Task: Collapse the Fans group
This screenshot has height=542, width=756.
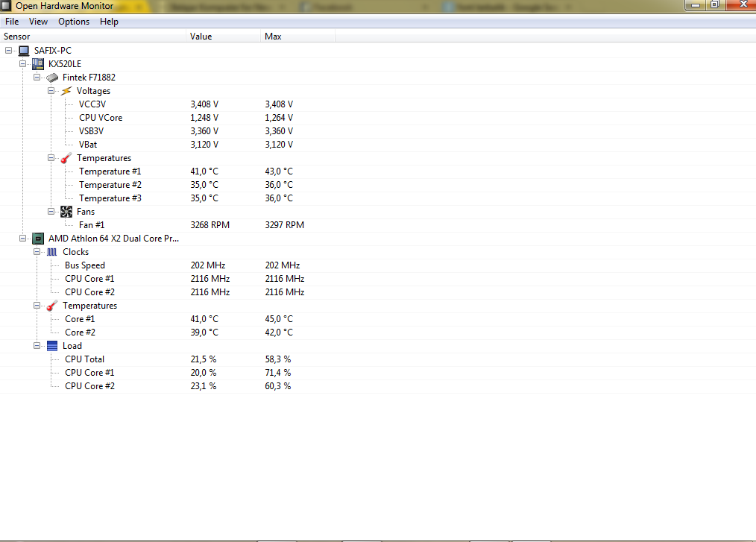Action: (x=51, y=211)
